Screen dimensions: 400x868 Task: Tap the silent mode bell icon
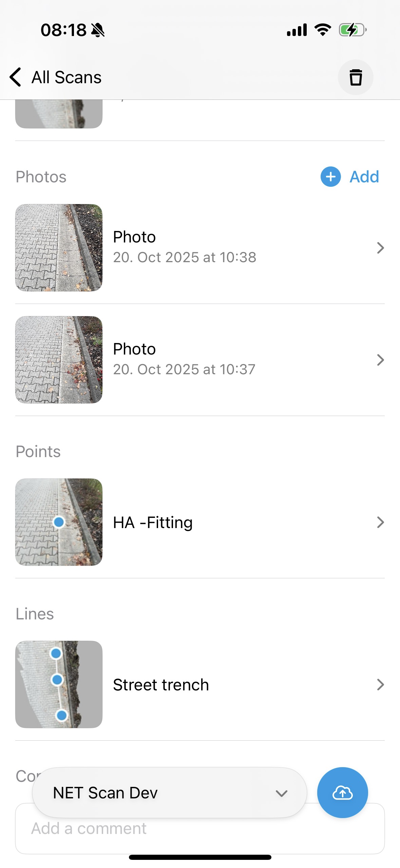pyautogui.click(x=98, y=30)
